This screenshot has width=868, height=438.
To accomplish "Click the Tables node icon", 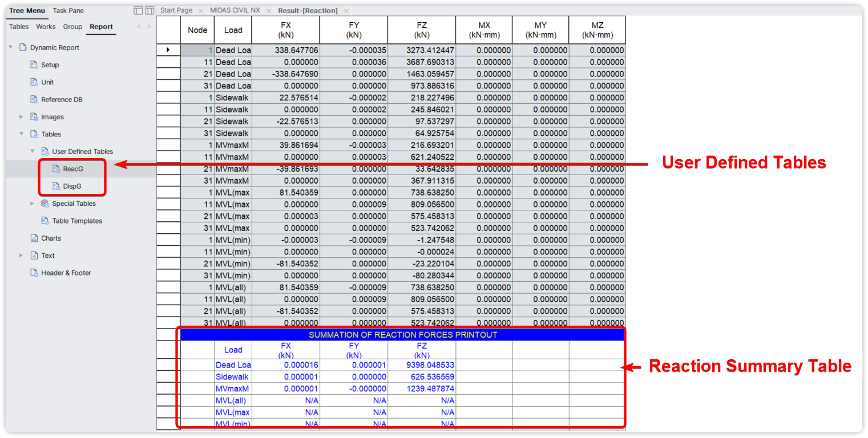I will [x=34, y=134].
